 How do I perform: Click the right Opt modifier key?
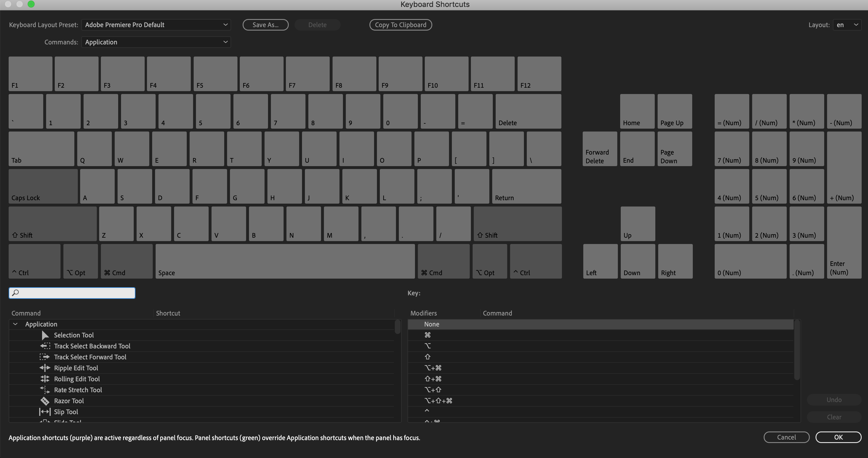tap(490, 261)
